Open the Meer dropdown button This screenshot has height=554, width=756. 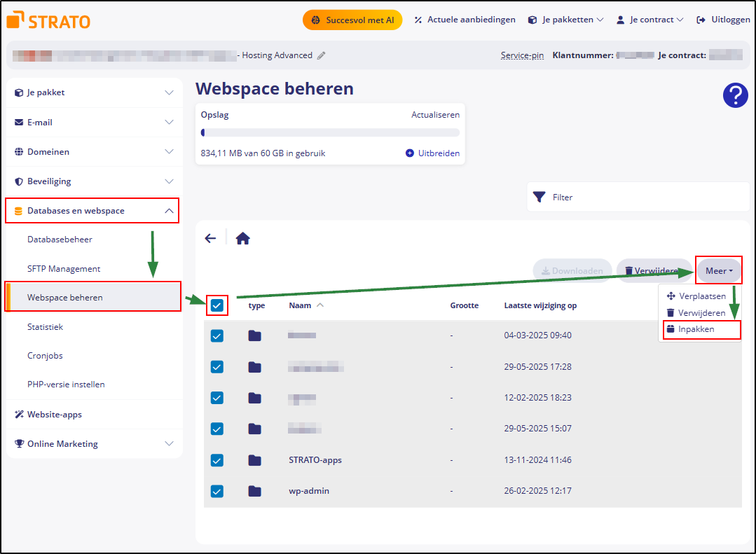(719, 270)
